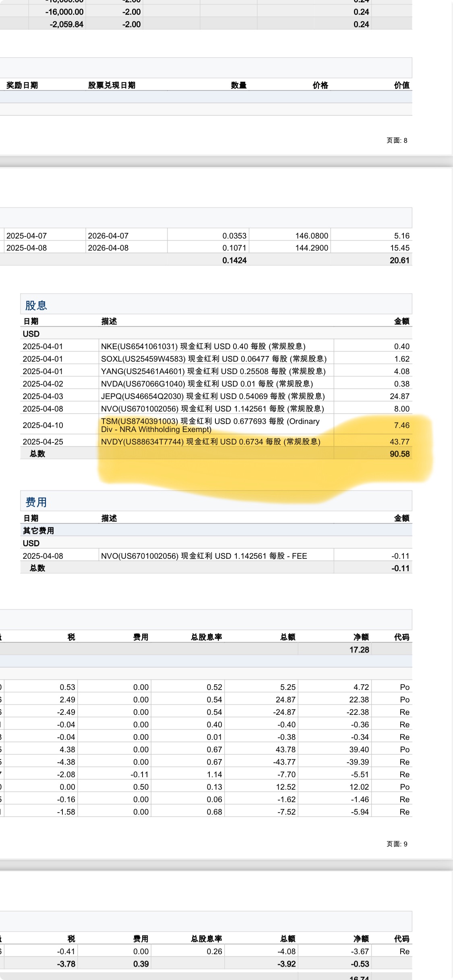Screen dimensions: 453x980
Task: Select the tax total -3.78
Action: pyautogui.click(x=66, y=964)
